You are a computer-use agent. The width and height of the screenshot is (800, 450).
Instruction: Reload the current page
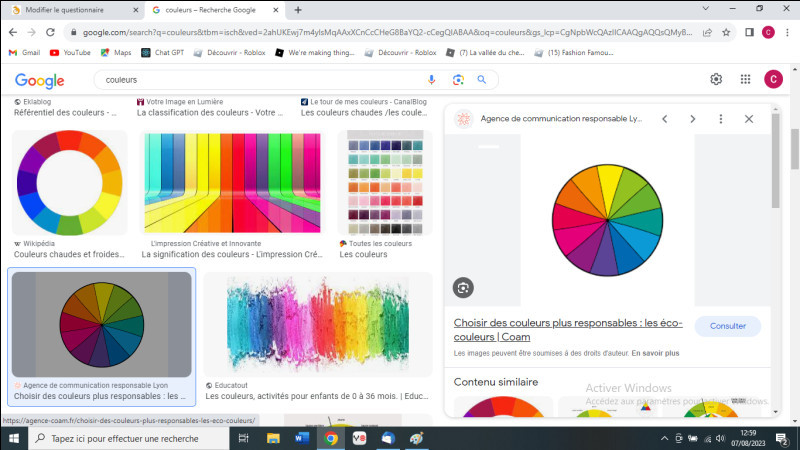pos(50,32)
